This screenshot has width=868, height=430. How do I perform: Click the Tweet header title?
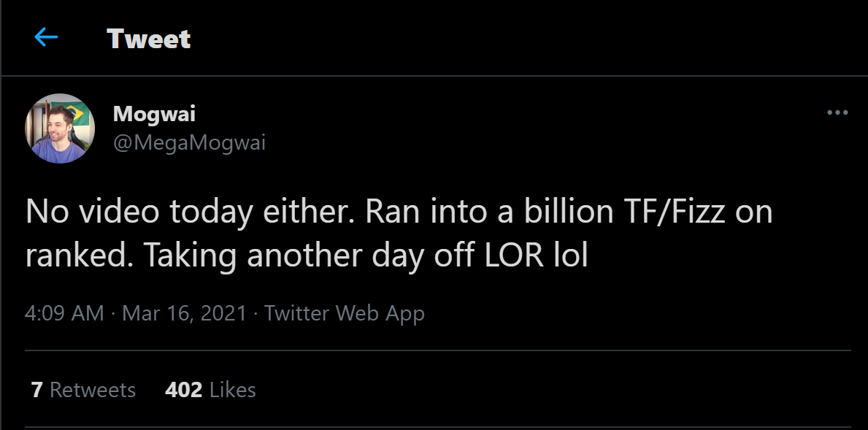(x=148, y=39)
